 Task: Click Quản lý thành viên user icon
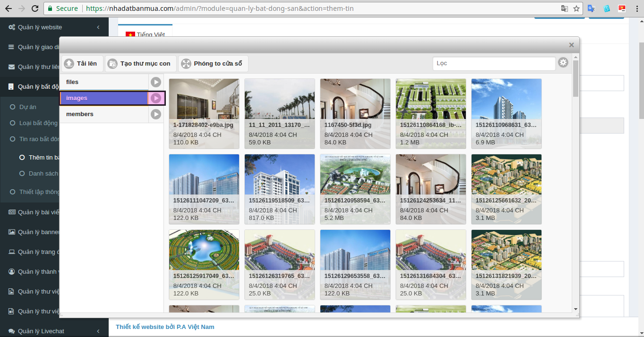12,272
